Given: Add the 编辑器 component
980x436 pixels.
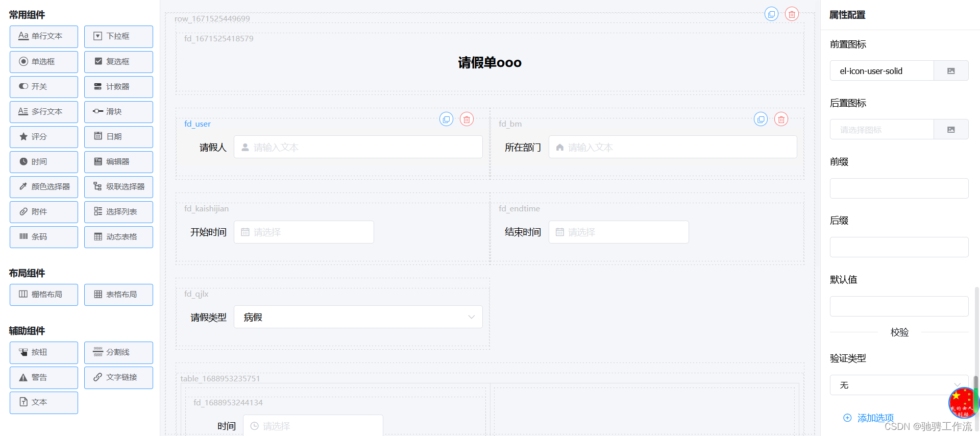Looking at the screenshot, I should pos(118,162).
